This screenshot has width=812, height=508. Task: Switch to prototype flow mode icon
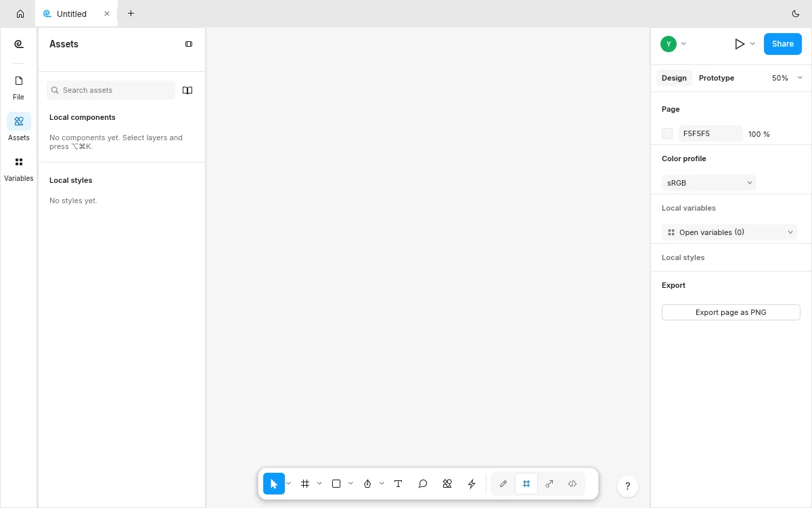point(549,484)
